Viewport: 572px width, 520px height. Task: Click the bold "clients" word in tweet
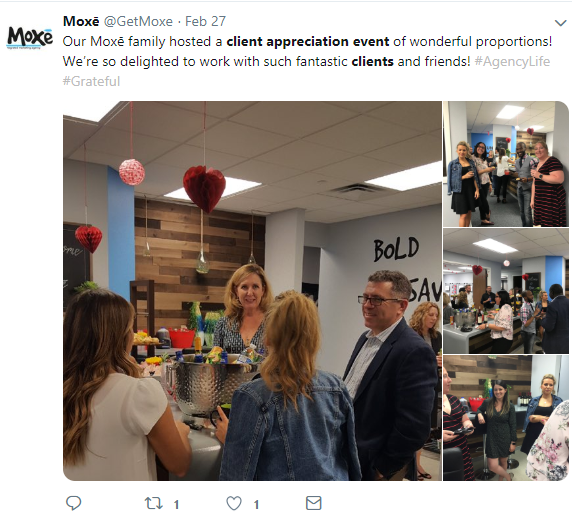(x=372, y=61)
